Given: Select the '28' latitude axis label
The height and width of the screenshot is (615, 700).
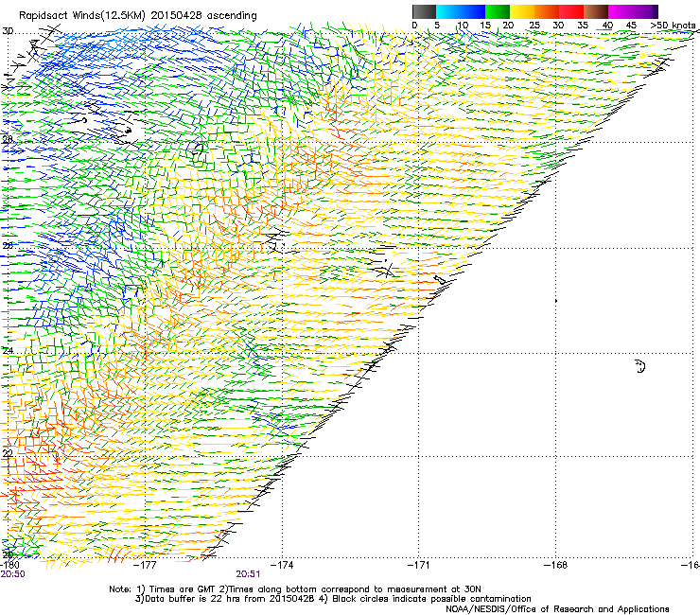Looking at the screenshot, I should click(x=8, y=139).
